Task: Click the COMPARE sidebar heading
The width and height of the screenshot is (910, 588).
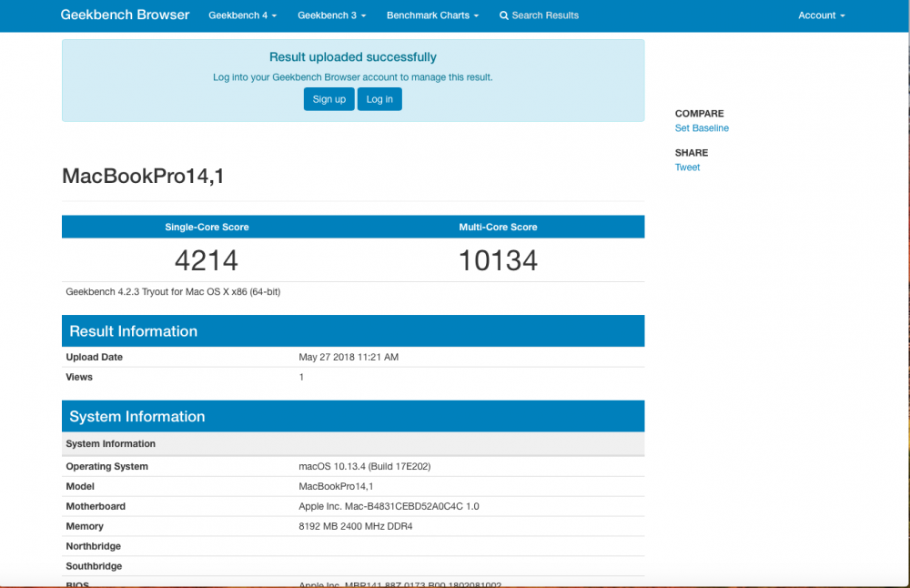Action: tap(699, 114)
